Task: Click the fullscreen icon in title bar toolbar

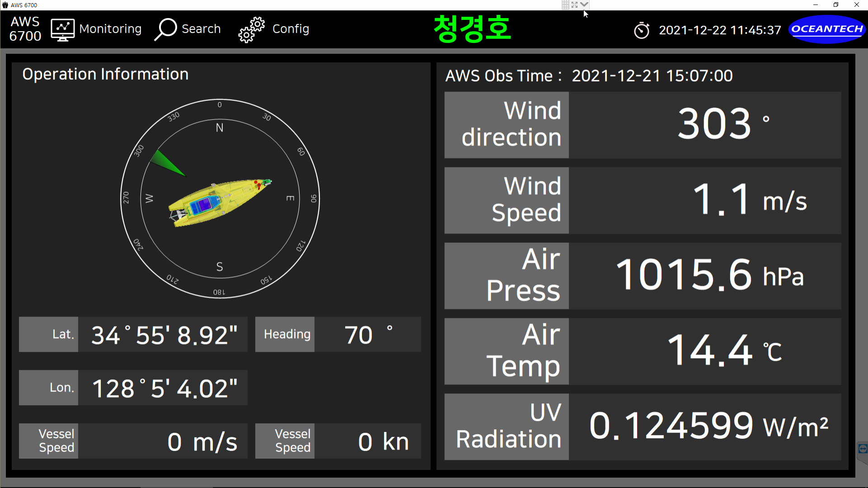Action: click(574, 5)
